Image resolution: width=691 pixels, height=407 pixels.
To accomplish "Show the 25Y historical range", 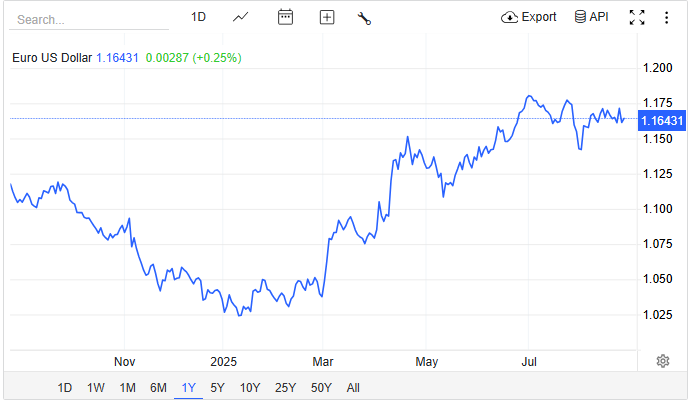I will pos(285,388).
